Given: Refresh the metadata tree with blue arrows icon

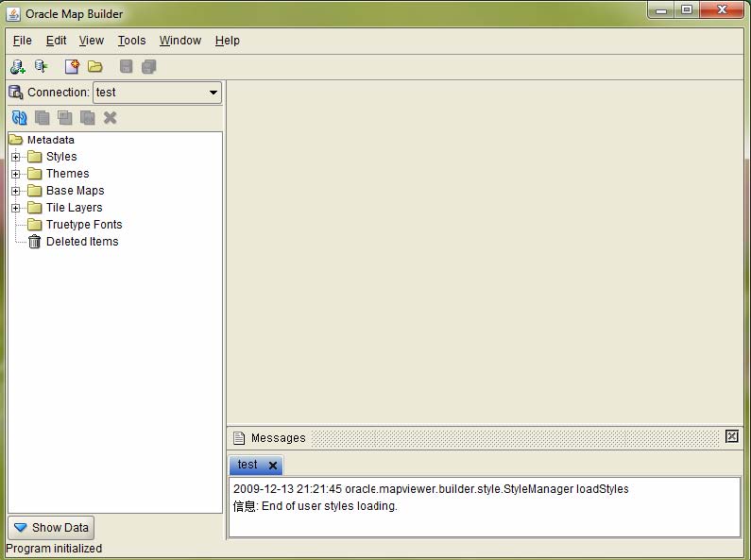Looking at the screenshot, I should 19,118.
